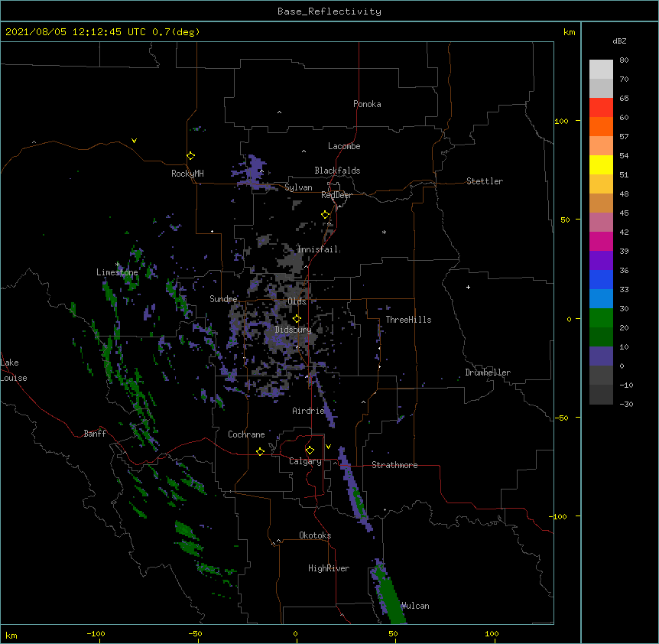Image resolution: width=659 pixels, height=644 pixels.
Task: Select the slate 0-10 dBZ legend swatch
Action: point(601,356)
